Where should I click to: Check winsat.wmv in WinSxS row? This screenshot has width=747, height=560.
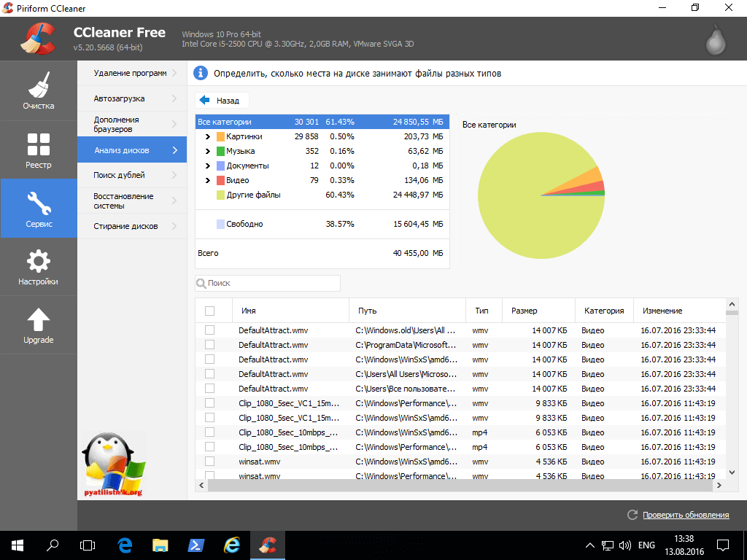tap(209, 462)
